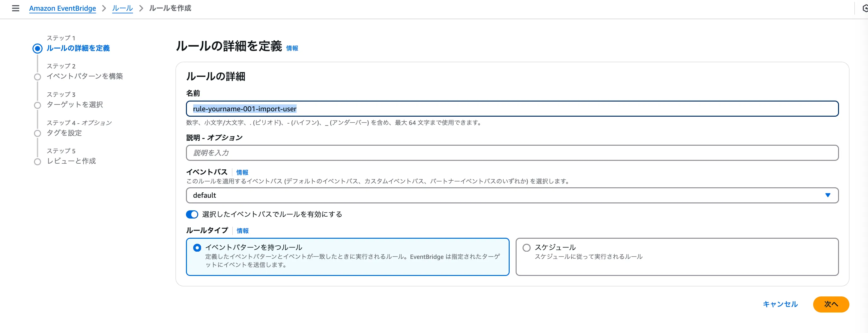Click the dropdown arrow in event bus selector
This screenshot has width=868, height=333.
tap(828, 196)
